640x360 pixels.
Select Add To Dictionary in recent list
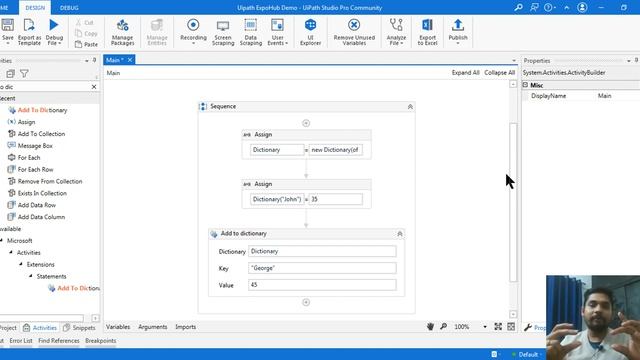click(x=42, y=110)
